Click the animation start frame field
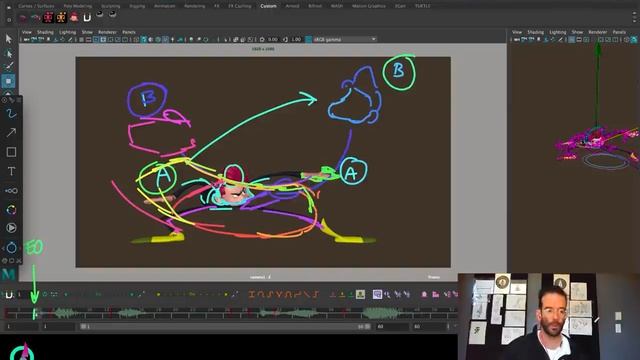The height and width of the screenshot is (360, 640). (x=22, y=327)
